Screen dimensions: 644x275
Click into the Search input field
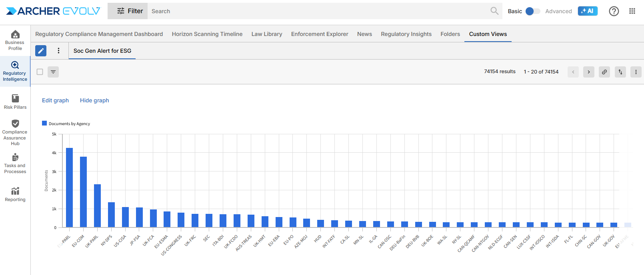318,11
